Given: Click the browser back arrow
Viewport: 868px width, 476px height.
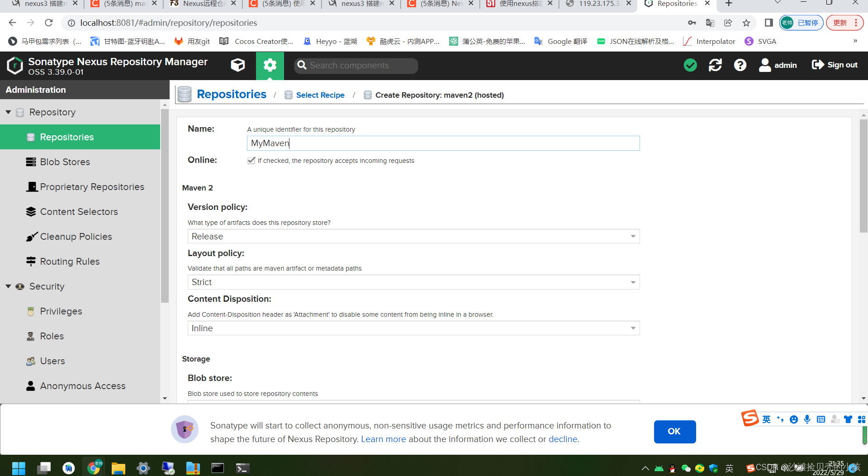Looking at the screenshot, I should (x=12, y=23).
